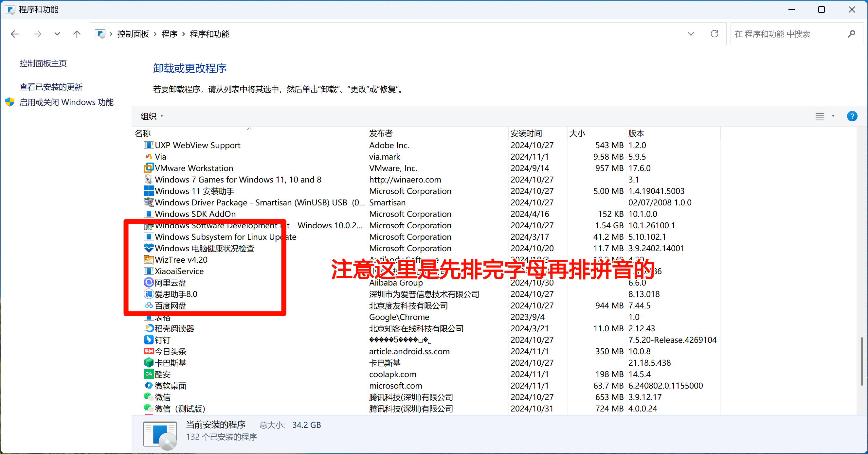The height and width of the screenshot is (454, 868).
Task: Click the control panel icon in address bar
Action: 100,34
